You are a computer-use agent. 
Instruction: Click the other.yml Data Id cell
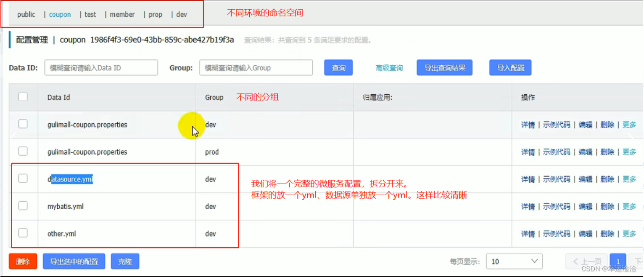[117, 234]
